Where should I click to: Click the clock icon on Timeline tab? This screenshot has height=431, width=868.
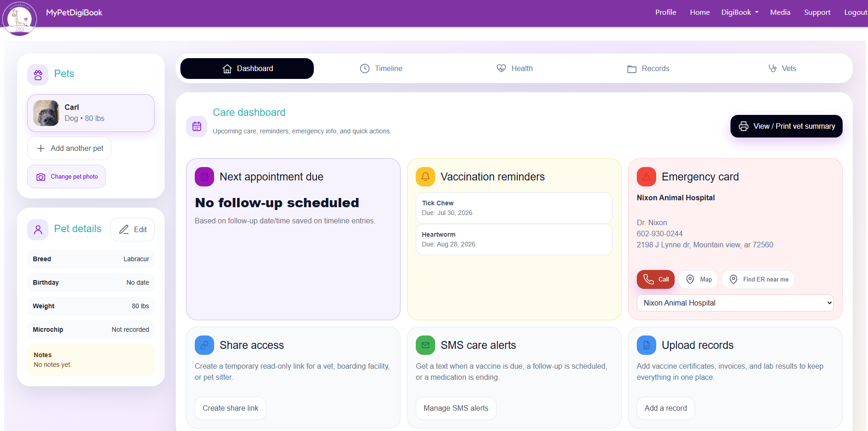pyautogui.click(x=365, y=69)
